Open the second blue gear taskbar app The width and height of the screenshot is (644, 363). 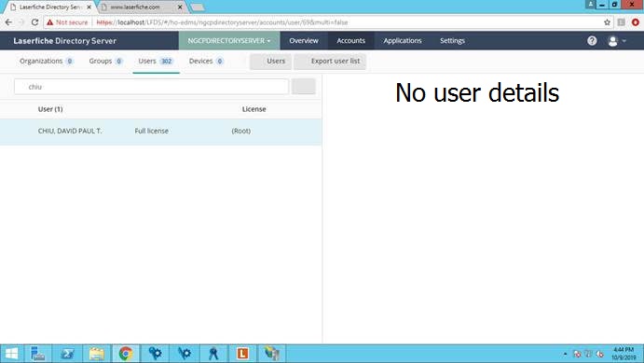[x=185, y=354]
